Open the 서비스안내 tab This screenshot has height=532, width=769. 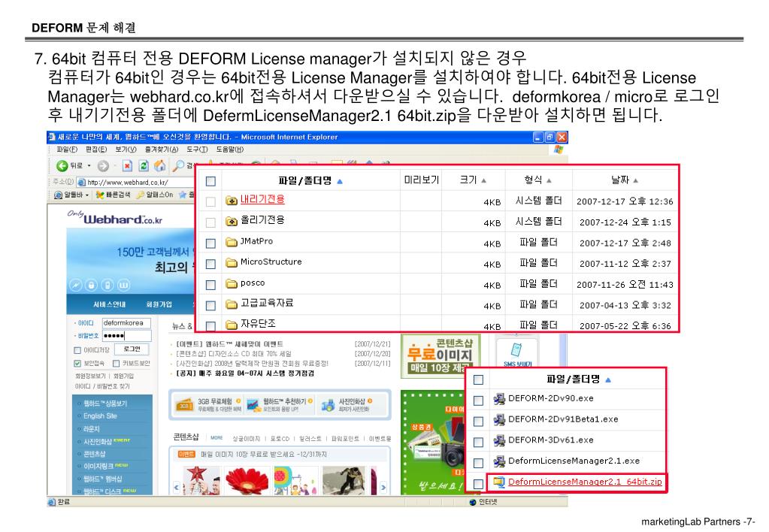(x=109, y=304)
